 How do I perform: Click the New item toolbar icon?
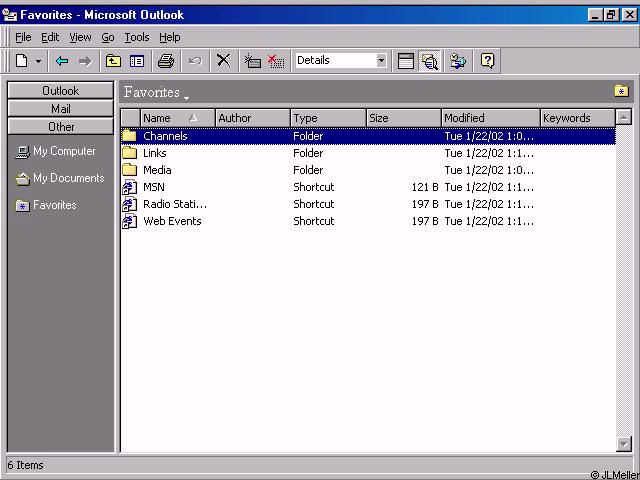point(21,61)
